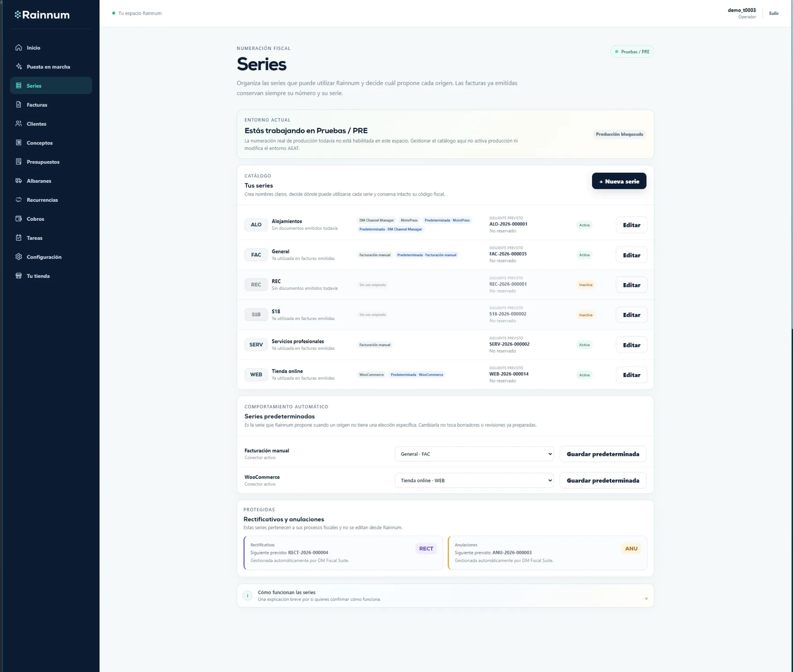Screen dimensions: 793x672
Task: Click Editar on the REC row
Action: pyautogui.click(x=631, y=285)
